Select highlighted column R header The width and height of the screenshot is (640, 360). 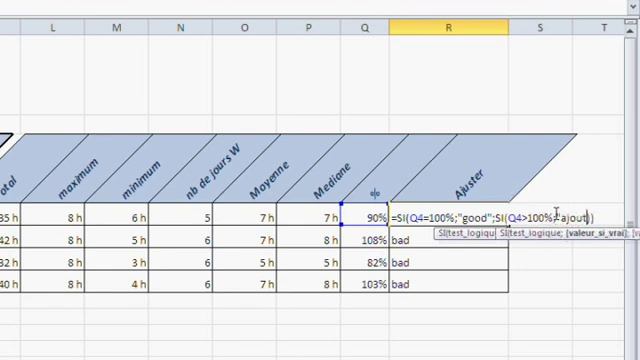point(449,28)
